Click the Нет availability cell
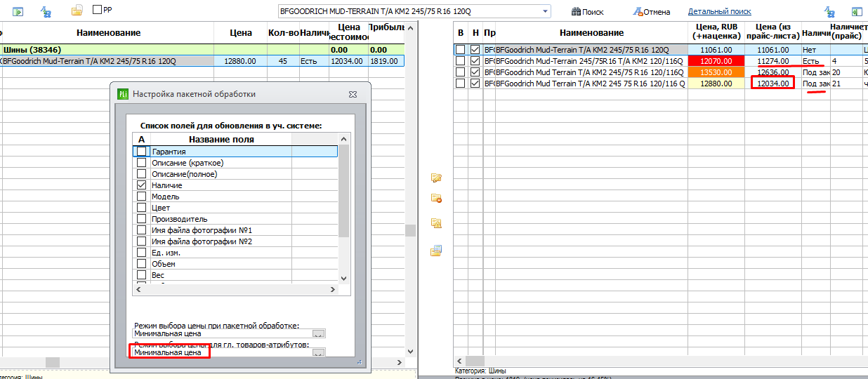 point(815,50)
